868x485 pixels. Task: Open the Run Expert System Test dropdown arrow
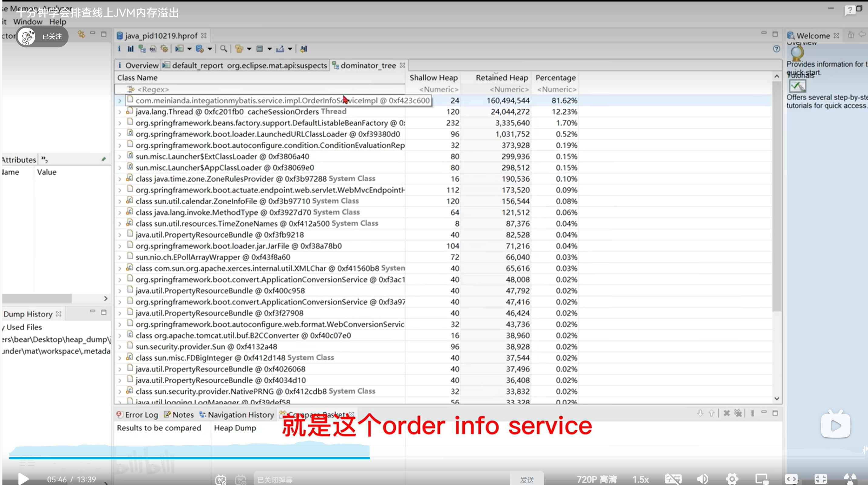pos(189,49)
